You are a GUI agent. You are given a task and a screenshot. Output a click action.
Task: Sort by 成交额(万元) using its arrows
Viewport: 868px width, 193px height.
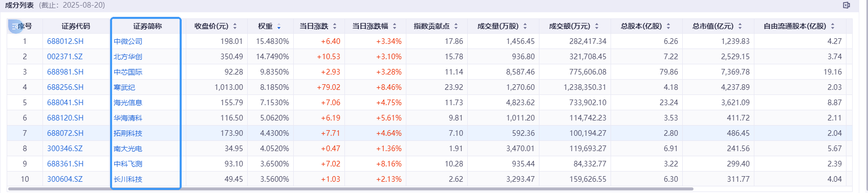coord(597,26)
